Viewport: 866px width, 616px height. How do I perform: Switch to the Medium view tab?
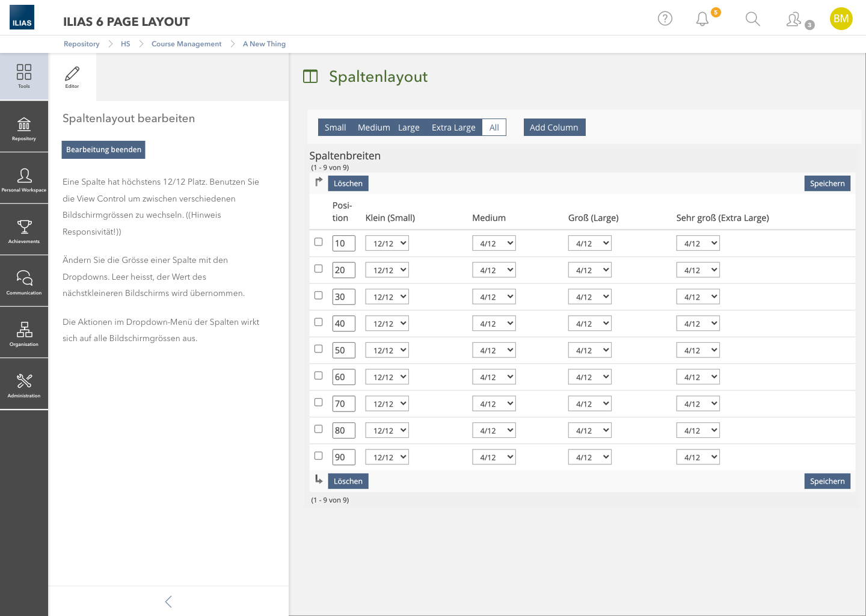click(x=373, y=128)
